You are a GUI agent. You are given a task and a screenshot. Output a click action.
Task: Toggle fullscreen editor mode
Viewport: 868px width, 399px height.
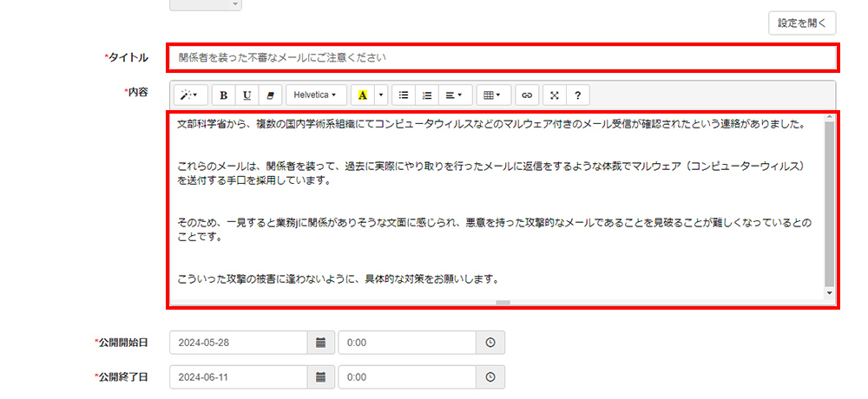pyautogui.click(x=554, y=95)
